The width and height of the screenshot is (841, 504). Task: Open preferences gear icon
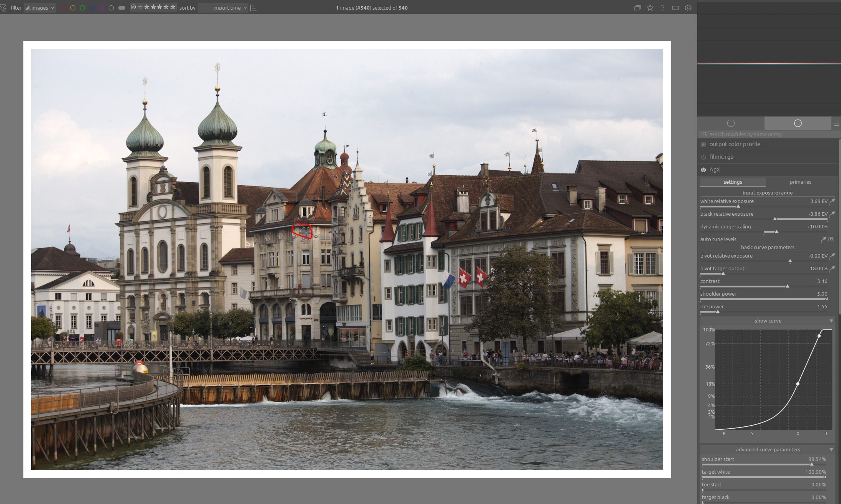pos(688,8)
